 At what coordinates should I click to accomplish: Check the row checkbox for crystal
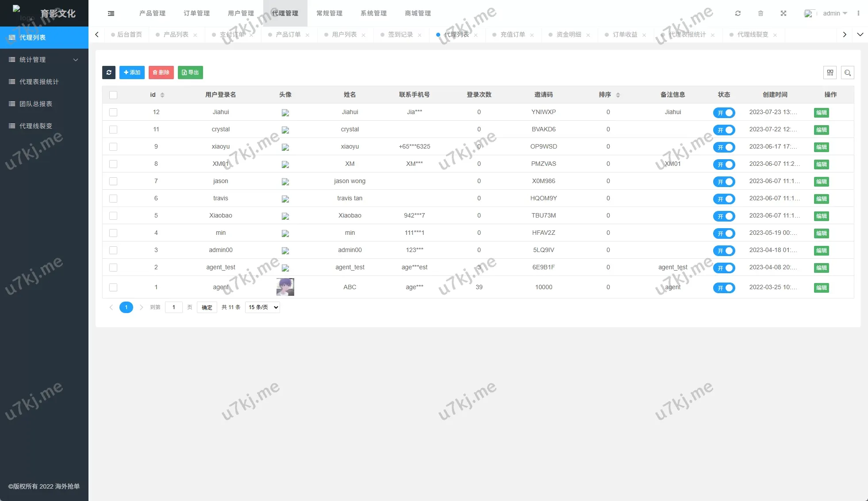pyautogui.click(x=113, y=130)
